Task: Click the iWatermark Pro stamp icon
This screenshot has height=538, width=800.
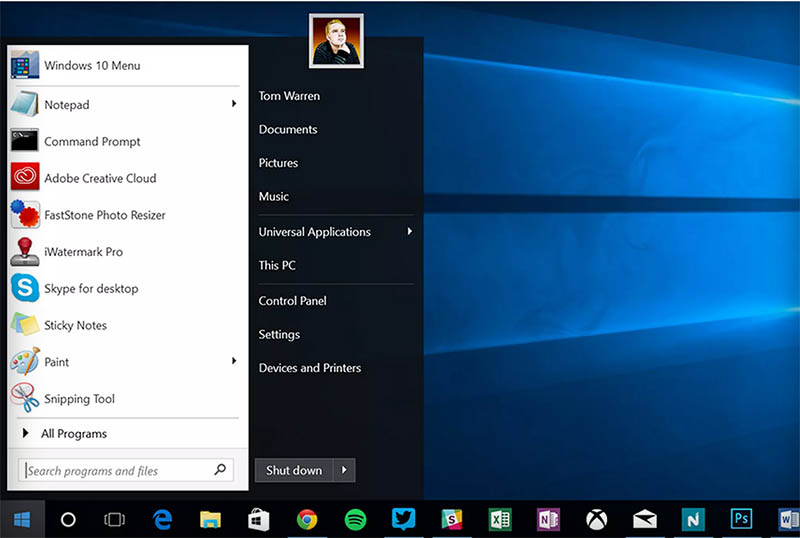Action: (24, 252)
